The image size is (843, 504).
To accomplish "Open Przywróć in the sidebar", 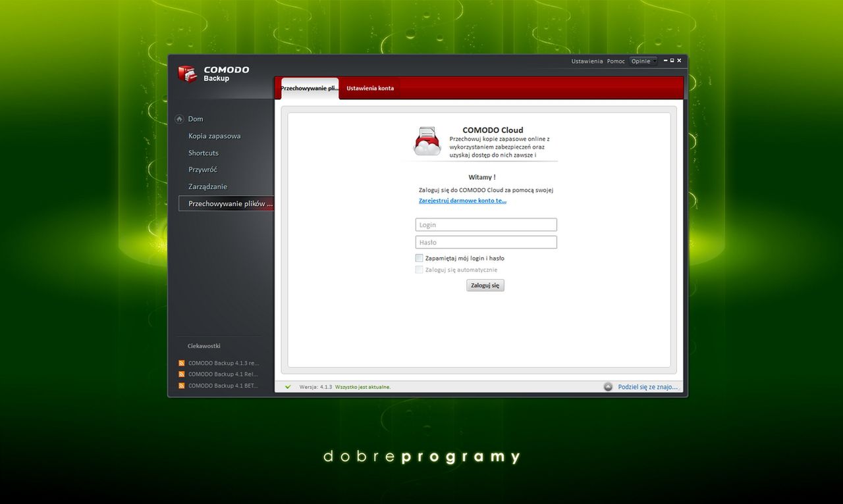I will pos(203,170).
